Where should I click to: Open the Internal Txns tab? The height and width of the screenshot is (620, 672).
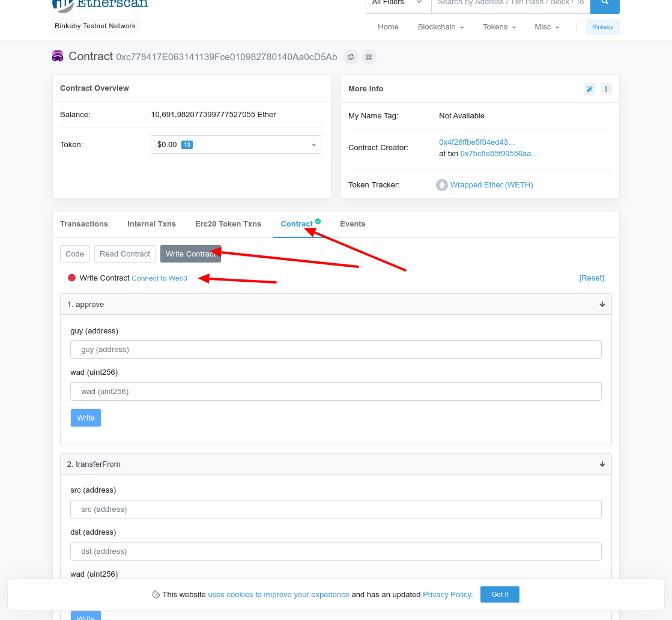click(x=151, y=224)
